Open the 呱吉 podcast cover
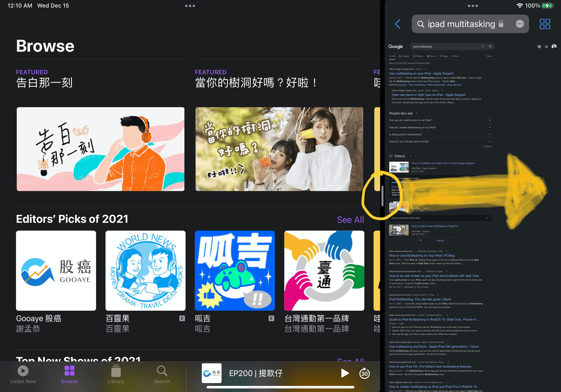This screenshot has height=392, width=561. coord(235,270)
